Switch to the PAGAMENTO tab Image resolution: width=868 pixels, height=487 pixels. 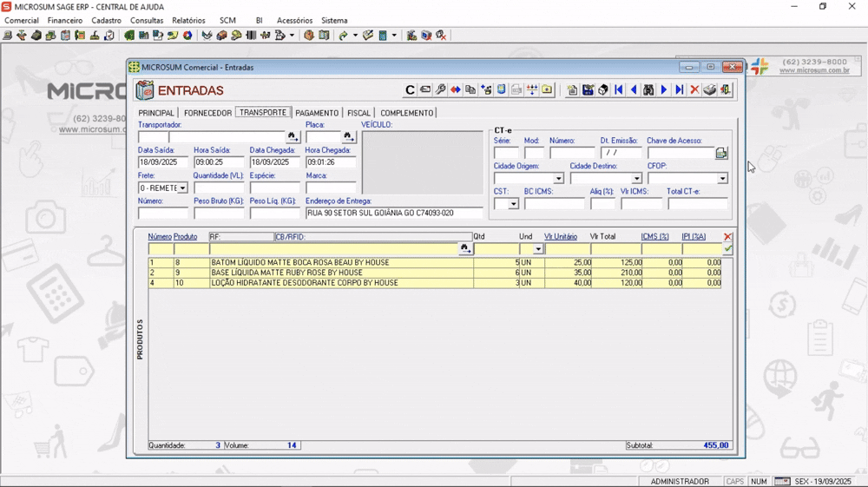tap(317, 113)
